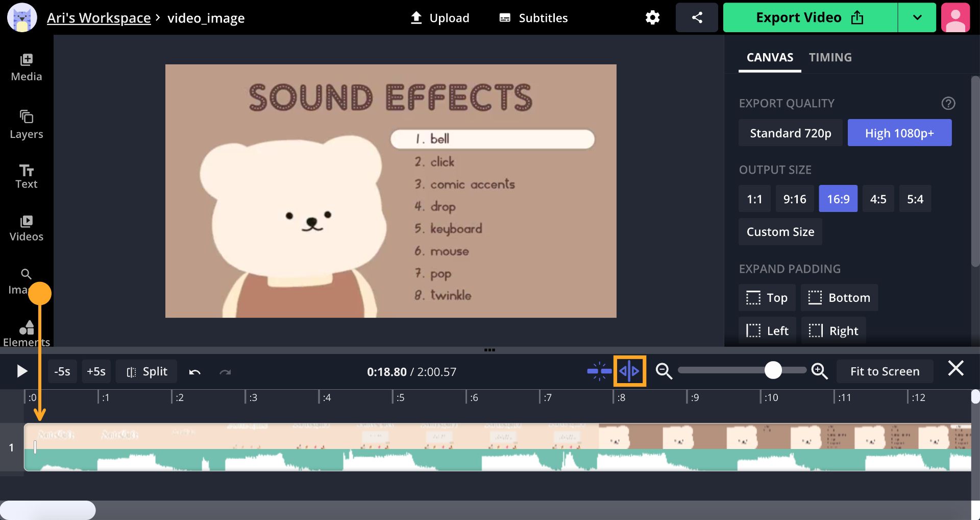This screenshot has height=520, width=980.
Task: Click the highlighted trim-to-playhead icon
Action: pyautogui.click(x=629, y=371)
